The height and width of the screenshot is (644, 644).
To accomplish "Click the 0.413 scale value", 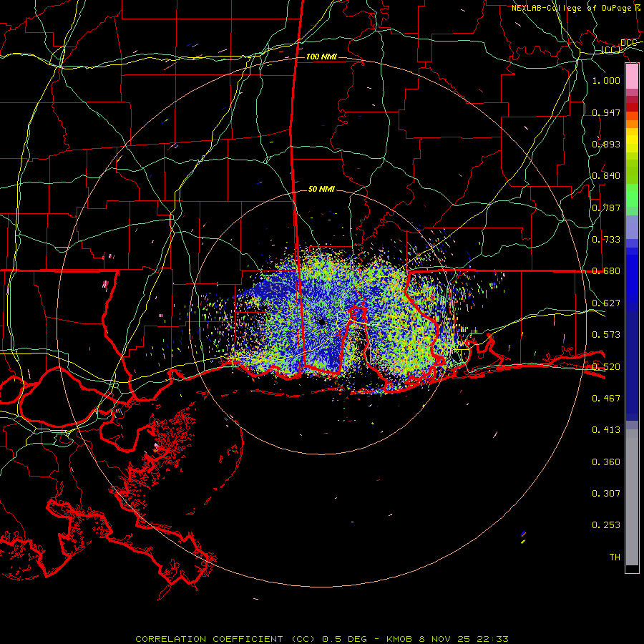I will point(606,430).
